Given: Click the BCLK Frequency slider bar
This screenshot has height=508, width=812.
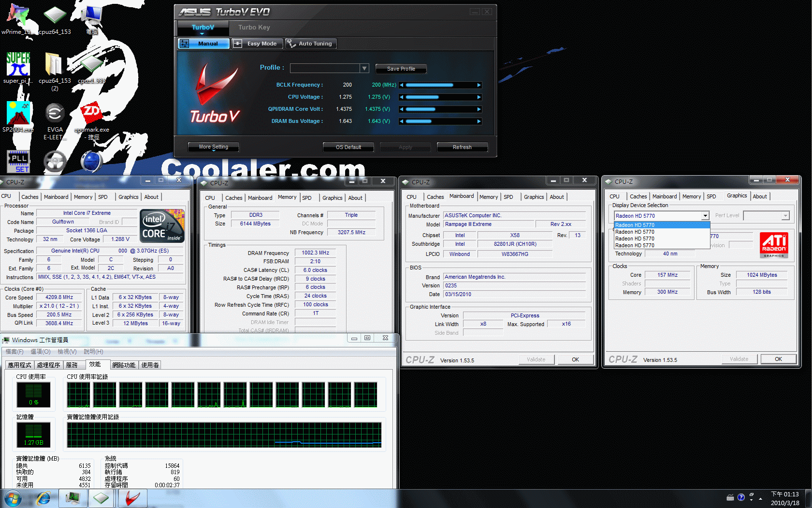Looking at the screenshot, I should point(440,85).
